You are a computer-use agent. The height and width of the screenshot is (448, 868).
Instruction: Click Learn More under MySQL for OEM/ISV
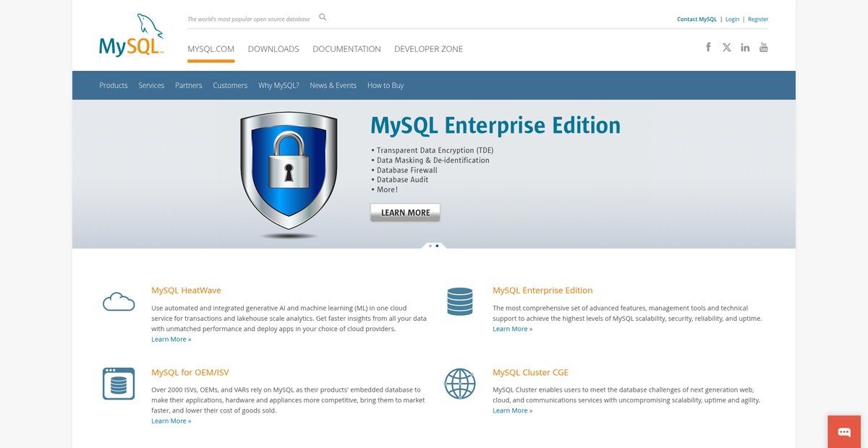pyautogui.click(x=171, y=421)
